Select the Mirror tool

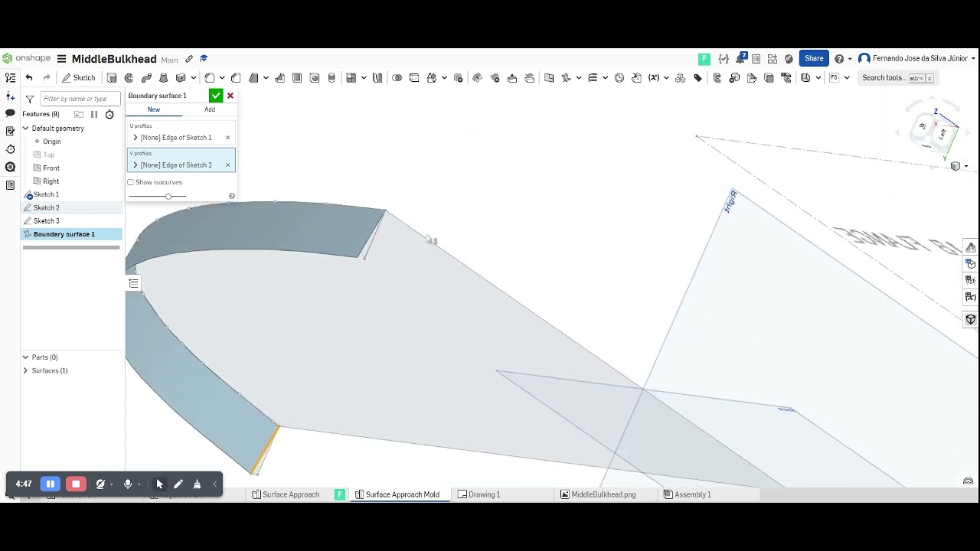[377, 78]
